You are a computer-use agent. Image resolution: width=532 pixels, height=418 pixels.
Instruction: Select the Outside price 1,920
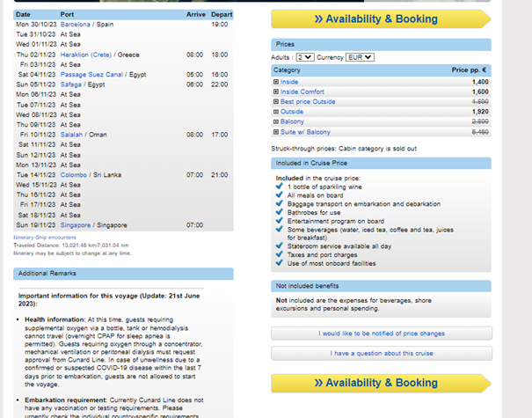(480, 112)
